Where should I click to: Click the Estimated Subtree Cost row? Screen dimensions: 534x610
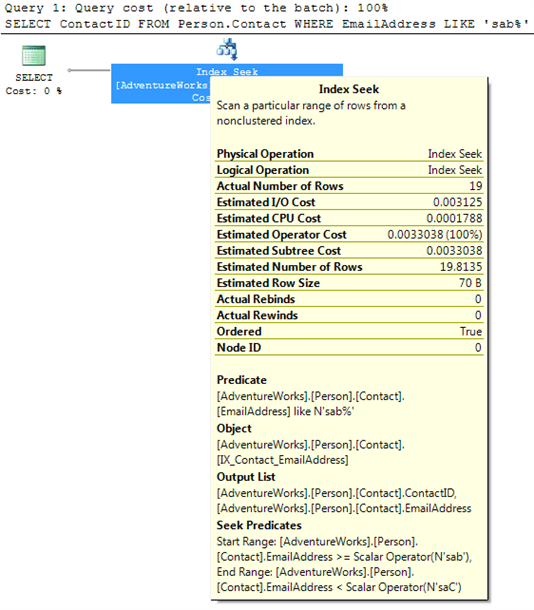(x=349, y=251)
